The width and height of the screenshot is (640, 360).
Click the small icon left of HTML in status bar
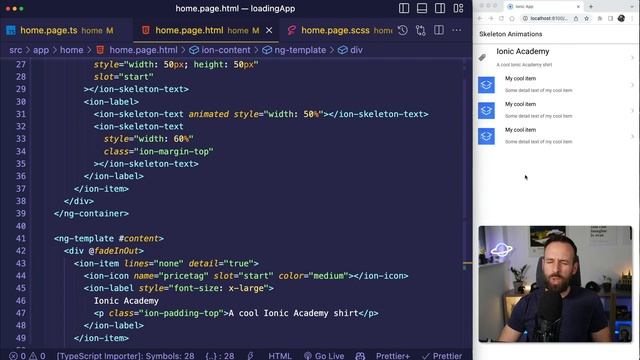250,356
